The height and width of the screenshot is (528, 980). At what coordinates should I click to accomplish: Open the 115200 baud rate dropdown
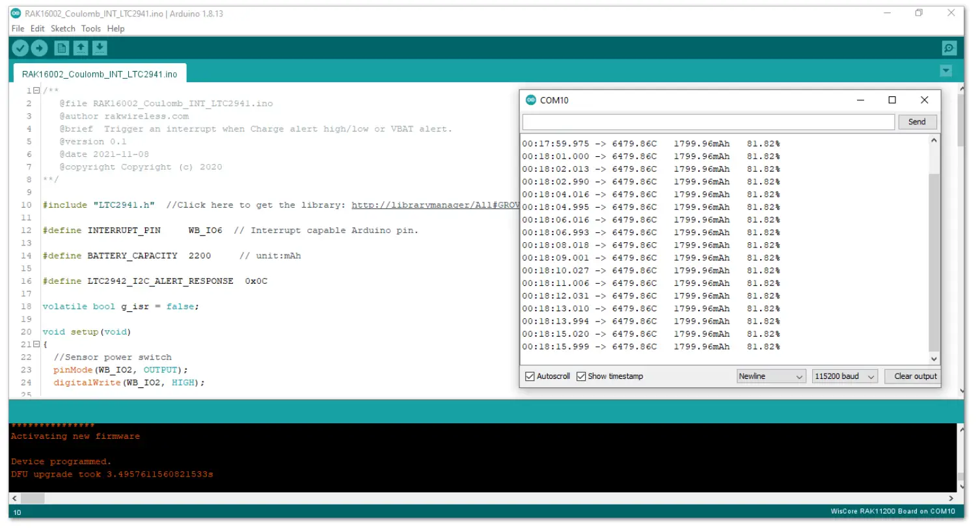coord(845,376)
